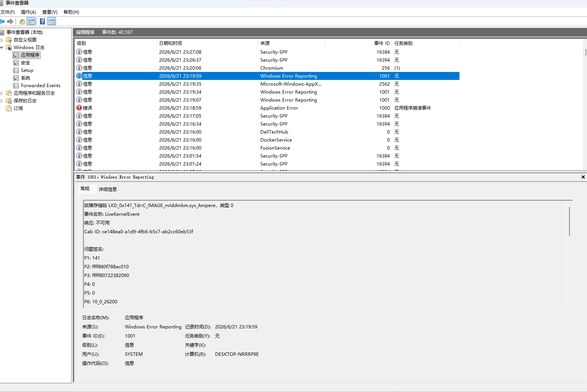Click the Back arrow toolbar icon
Image resolution: width=587 pixels, height=392 pixels.
(x=2, y=21)
